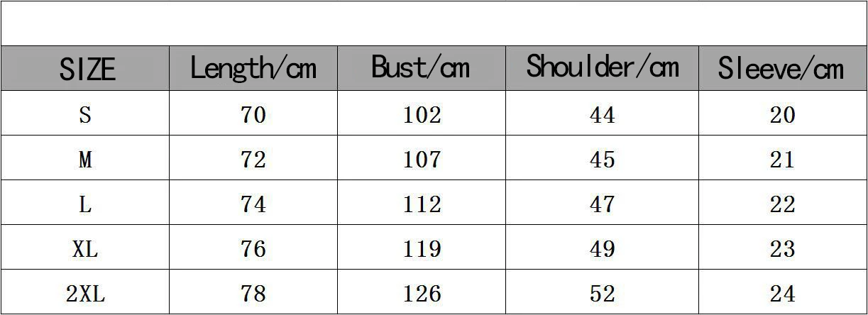The image size is (868, 315).
Task: Click the SIZE column header
Action: (85, 69)
